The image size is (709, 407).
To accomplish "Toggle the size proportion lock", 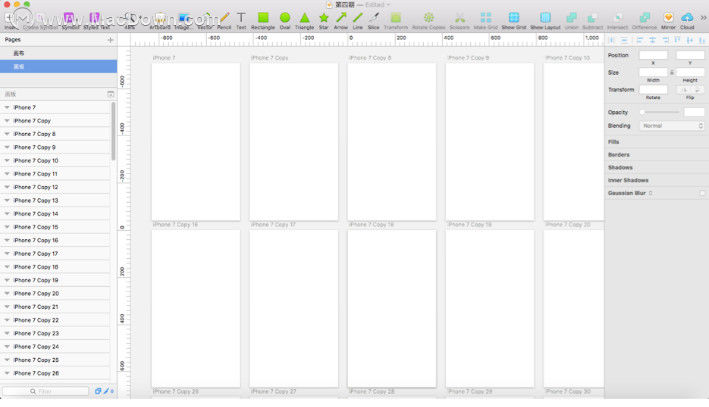I will tap(672, 72).
